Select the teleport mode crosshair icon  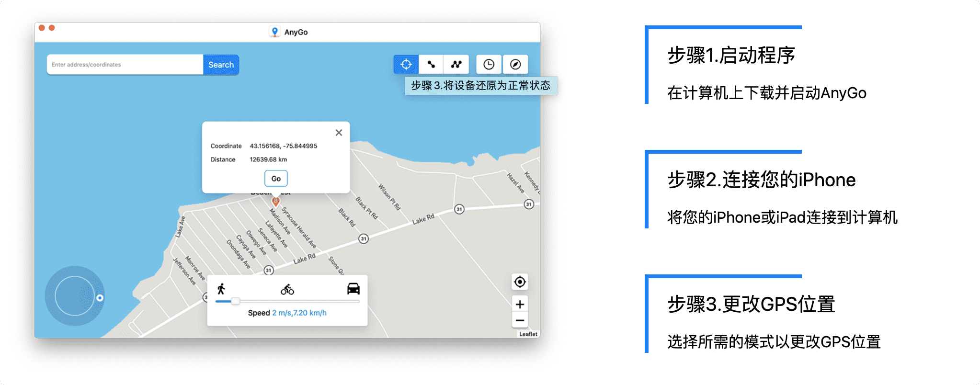tap(406, 65)
